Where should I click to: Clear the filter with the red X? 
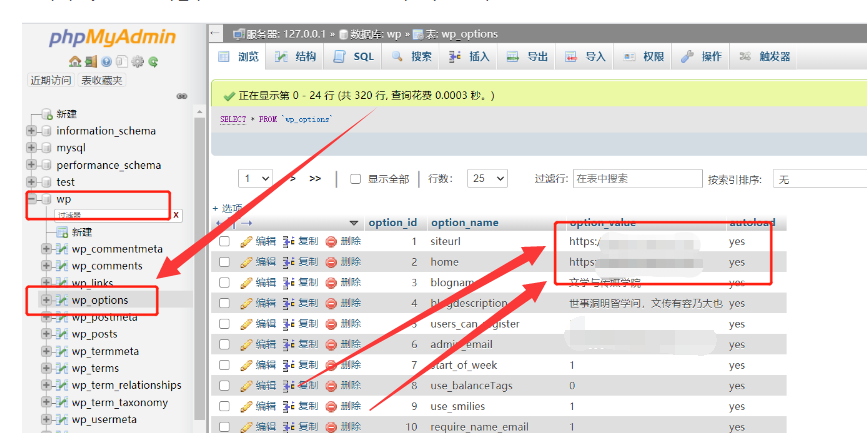tap(176, 215)
